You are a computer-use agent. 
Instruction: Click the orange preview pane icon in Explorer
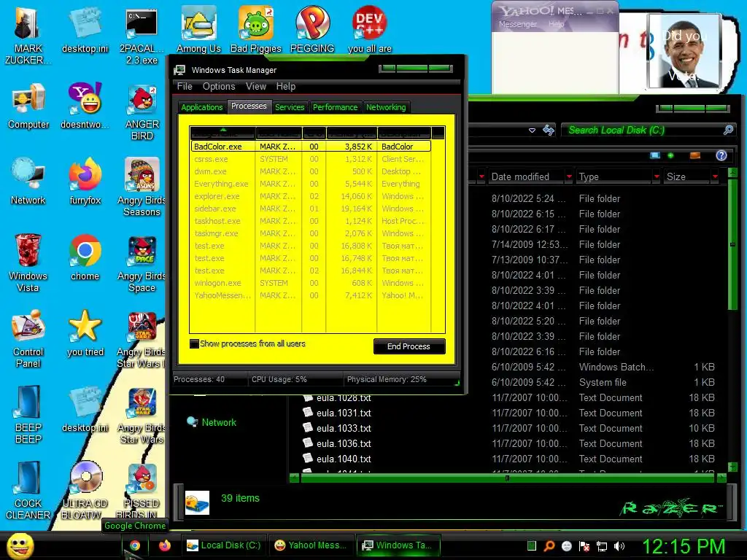[695, 155]
